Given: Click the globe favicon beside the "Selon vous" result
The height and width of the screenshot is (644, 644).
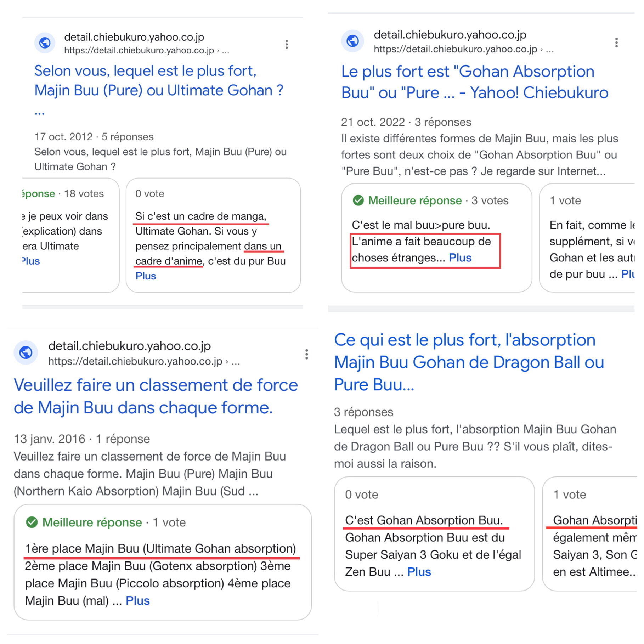Looking at the screenshot, I should (x=45, y=43).
